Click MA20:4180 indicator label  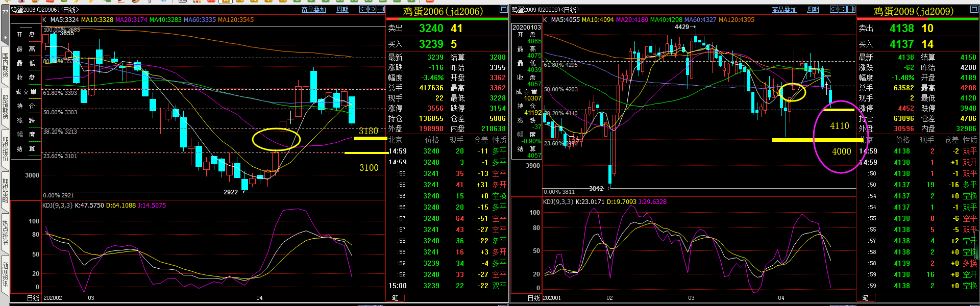[632, 20]
